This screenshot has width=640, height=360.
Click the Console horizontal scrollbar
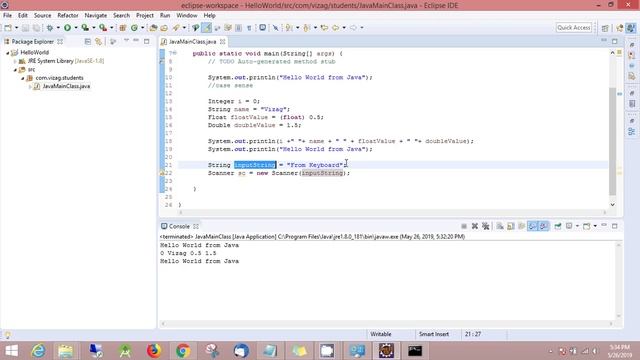pos(387,324)
